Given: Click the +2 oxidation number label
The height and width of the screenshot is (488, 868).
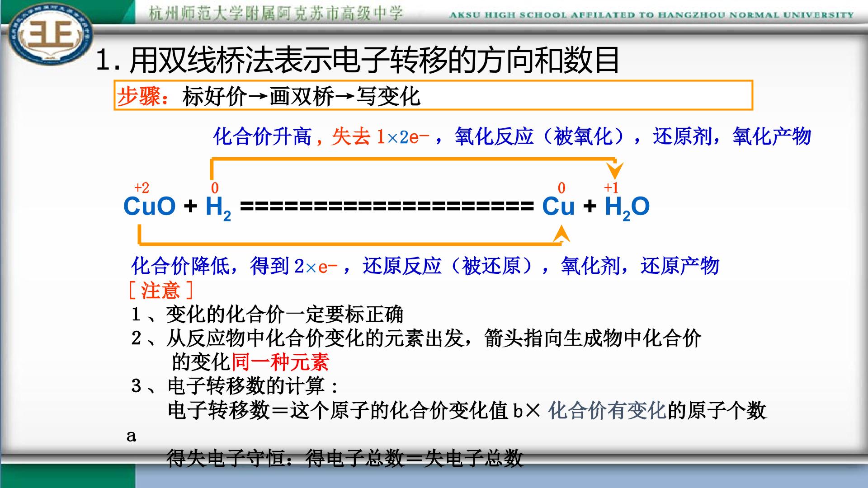Looking at the screenshot, I should (142, 188).
